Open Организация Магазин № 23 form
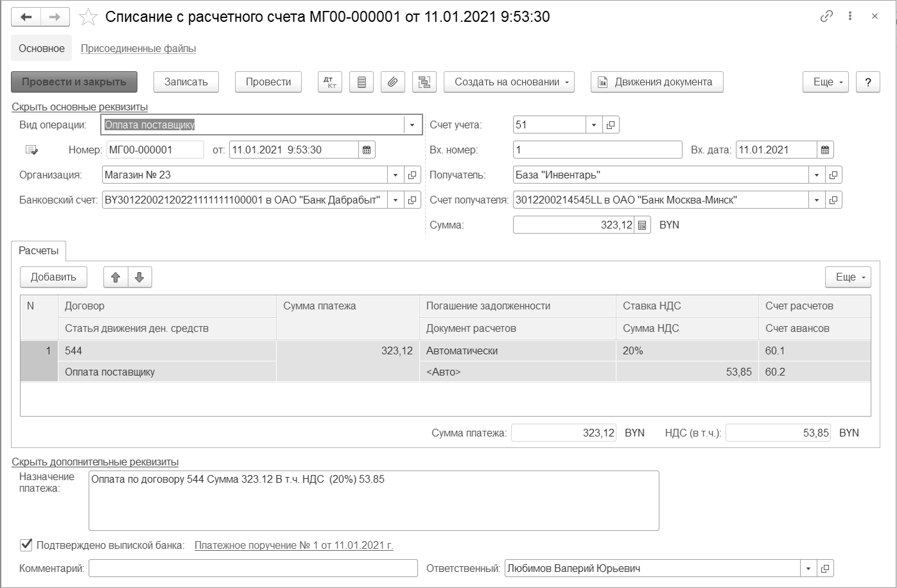Image resolution: width=897 pixels, height=588 pixels. (412, 175)
